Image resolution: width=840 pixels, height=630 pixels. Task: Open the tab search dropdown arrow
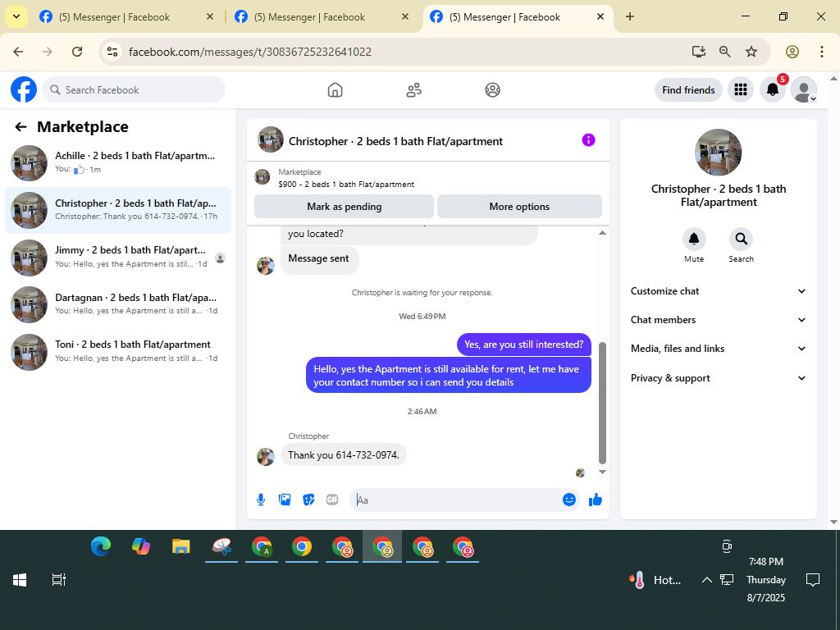(16, 16)
